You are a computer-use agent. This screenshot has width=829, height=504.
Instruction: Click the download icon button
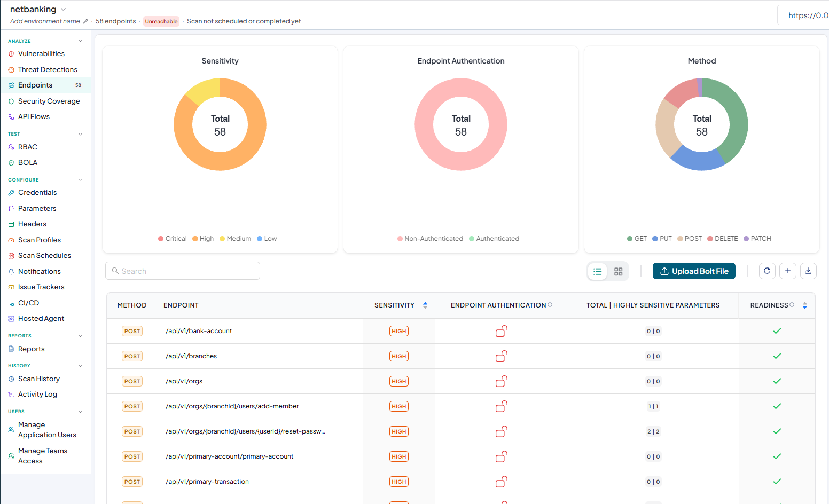(808, 271)
